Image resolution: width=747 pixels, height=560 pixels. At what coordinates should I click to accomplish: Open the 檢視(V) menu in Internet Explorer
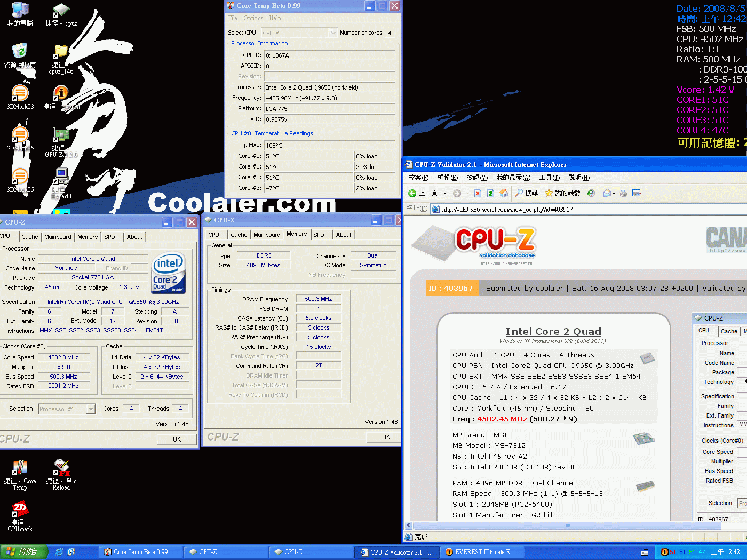pos(477,178)
